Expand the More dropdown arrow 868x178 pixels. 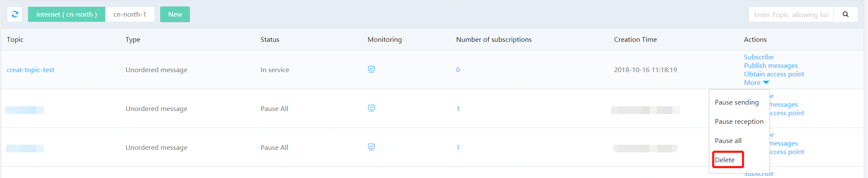click(766, 83)
